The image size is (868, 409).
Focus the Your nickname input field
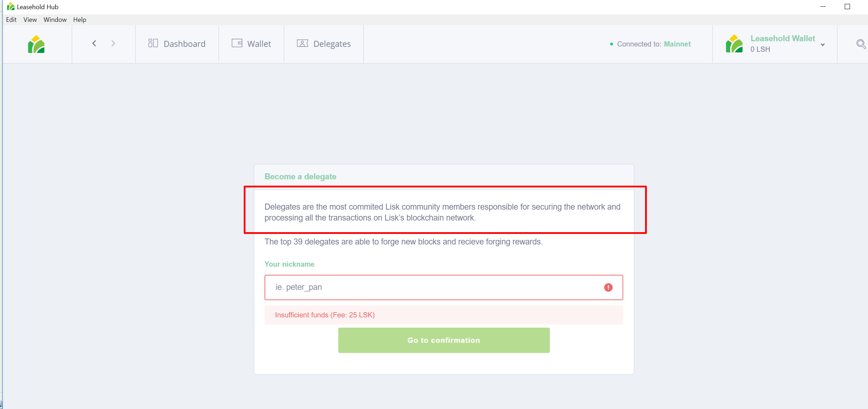(444, 287)
